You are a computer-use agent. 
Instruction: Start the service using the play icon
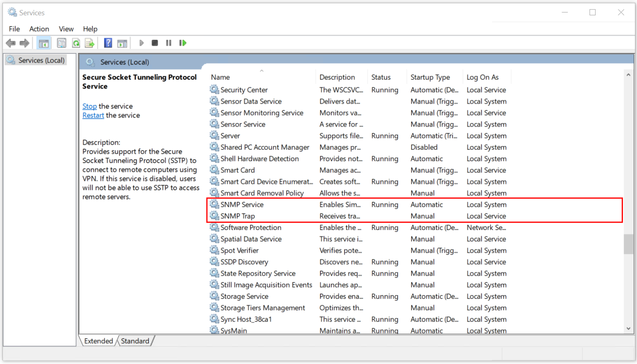pos(141,43)
